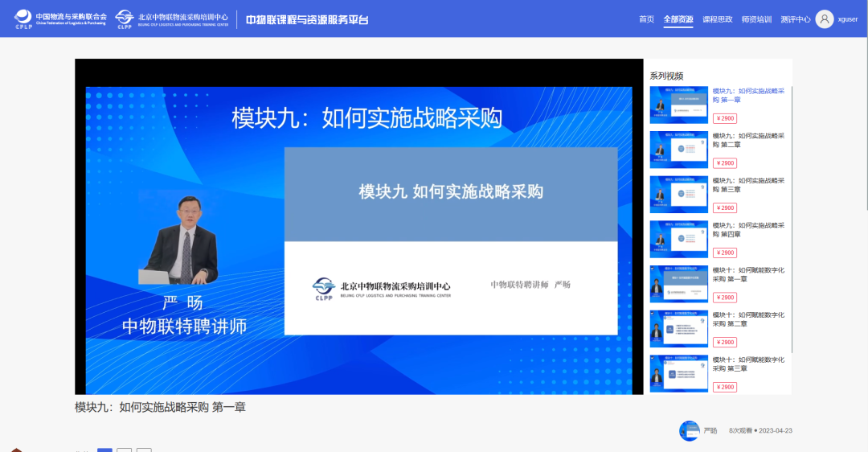Open the 首页 nav item

[x=646, y=19]
